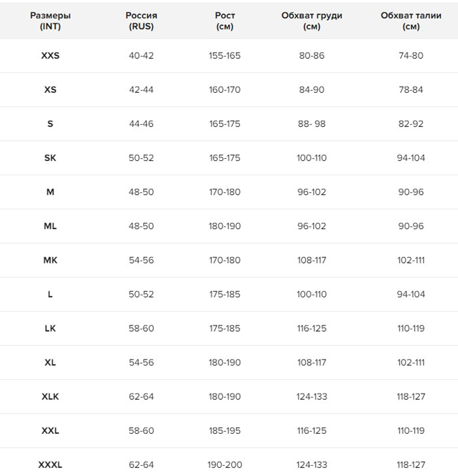Viewport: 458px width, 476px height.
Task: Select the 155-165 height cell
Action: (x=225, y=55)
